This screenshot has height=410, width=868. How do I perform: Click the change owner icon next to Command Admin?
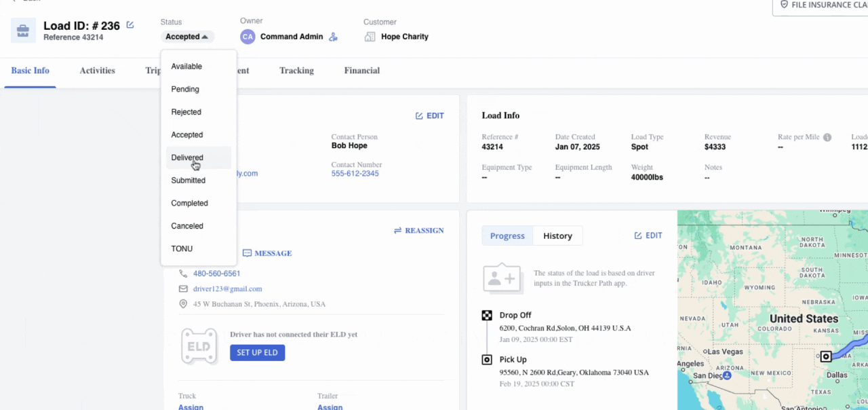[333, 37]
